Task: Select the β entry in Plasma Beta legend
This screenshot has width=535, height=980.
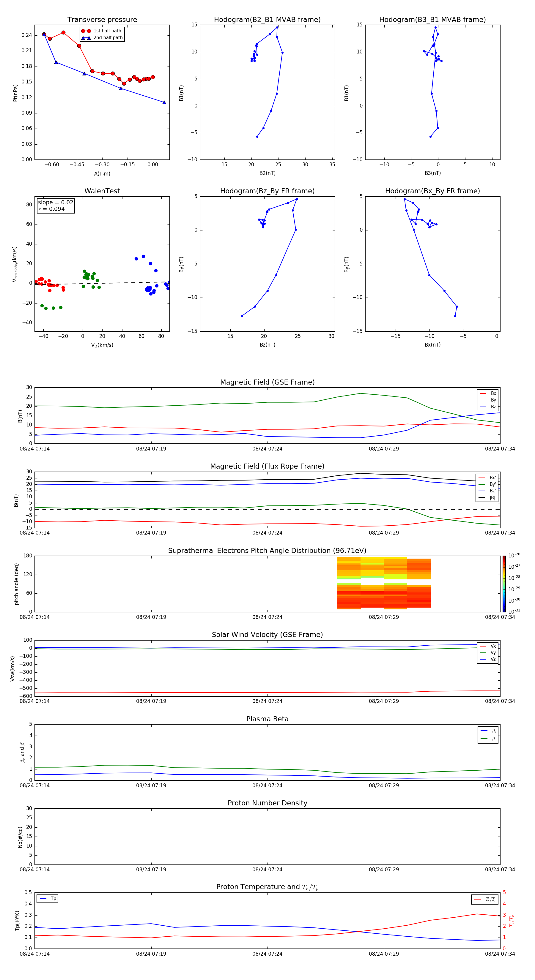Action: point(488,739)
